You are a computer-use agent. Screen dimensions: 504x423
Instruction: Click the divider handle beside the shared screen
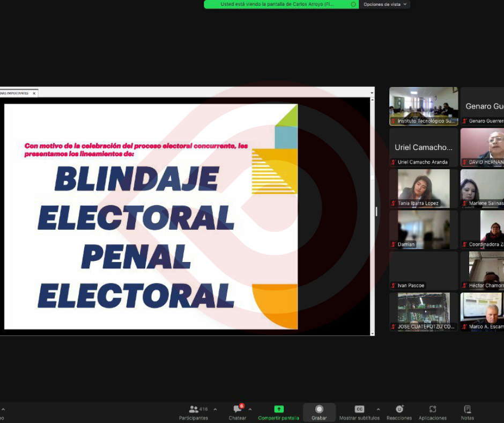point(376,211)
